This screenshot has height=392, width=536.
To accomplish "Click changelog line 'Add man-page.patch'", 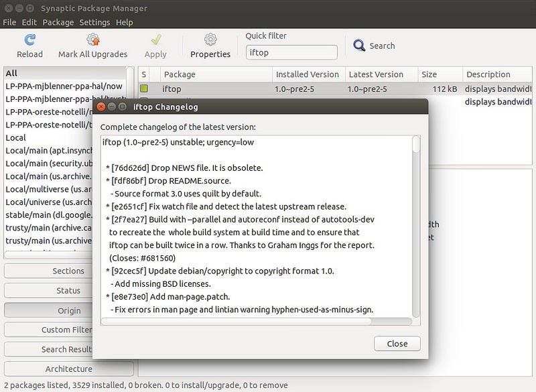I will tap(168, 297).
